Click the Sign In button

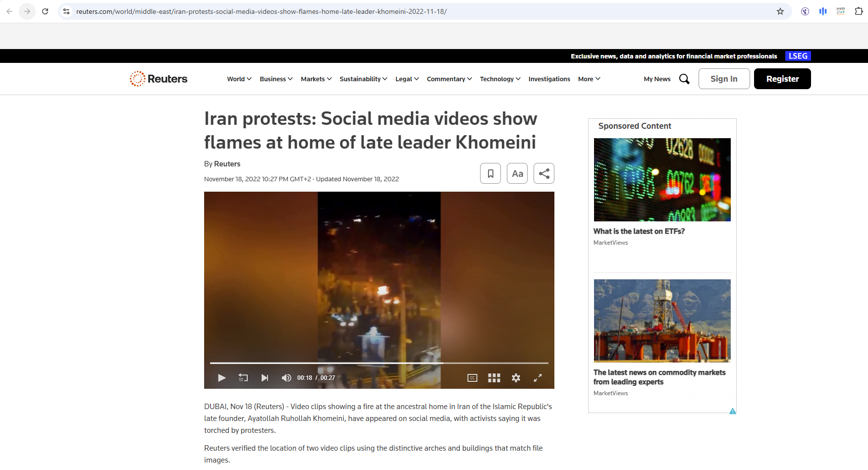[724, 79]
